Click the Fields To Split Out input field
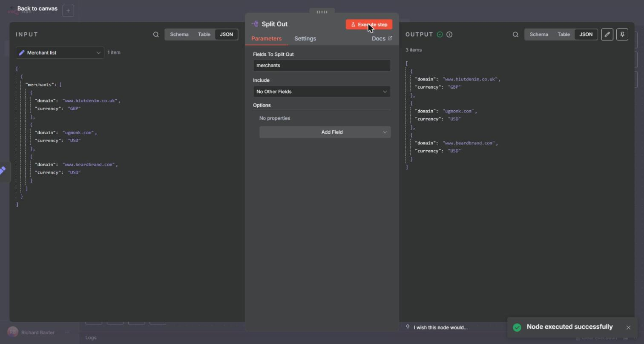Screen dimensions: 644x344 322,66
